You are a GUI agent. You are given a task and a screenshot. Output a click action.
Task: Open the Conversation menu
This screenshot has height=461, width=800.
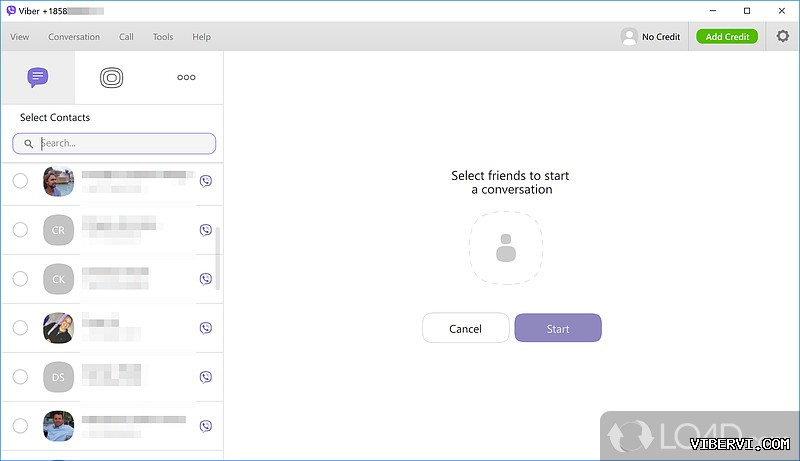tap(74, 37)
